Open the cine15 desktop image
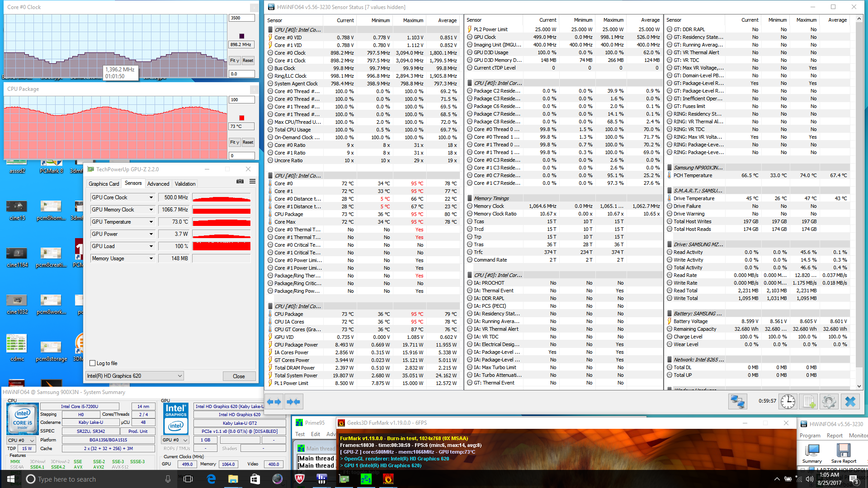The height and width of the screenshot is (488, 868). coord(17,210)
